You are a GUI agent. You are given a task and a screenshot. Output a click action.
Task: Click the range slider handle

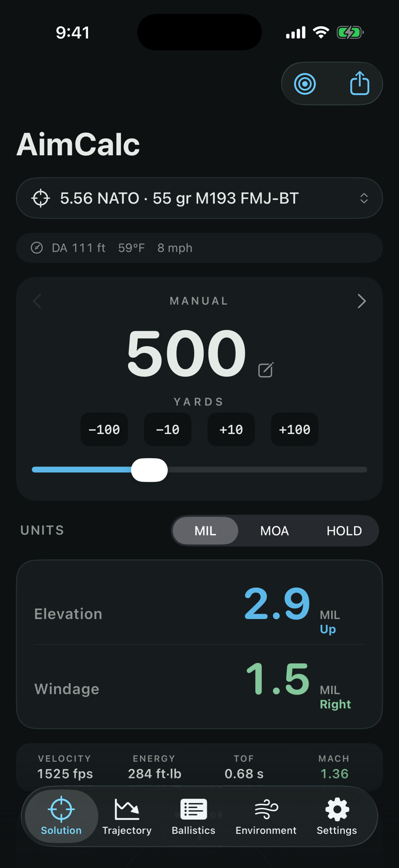[149, 470]
